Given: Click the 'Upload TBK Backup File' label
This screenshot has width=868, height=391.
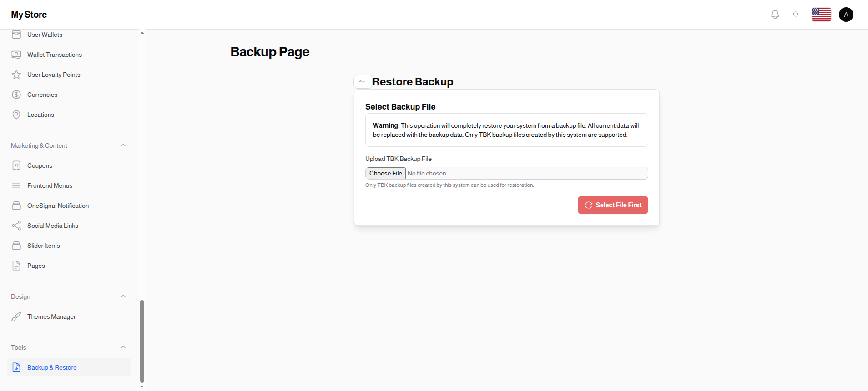Looking at the screenshot, I should (399, 159).
